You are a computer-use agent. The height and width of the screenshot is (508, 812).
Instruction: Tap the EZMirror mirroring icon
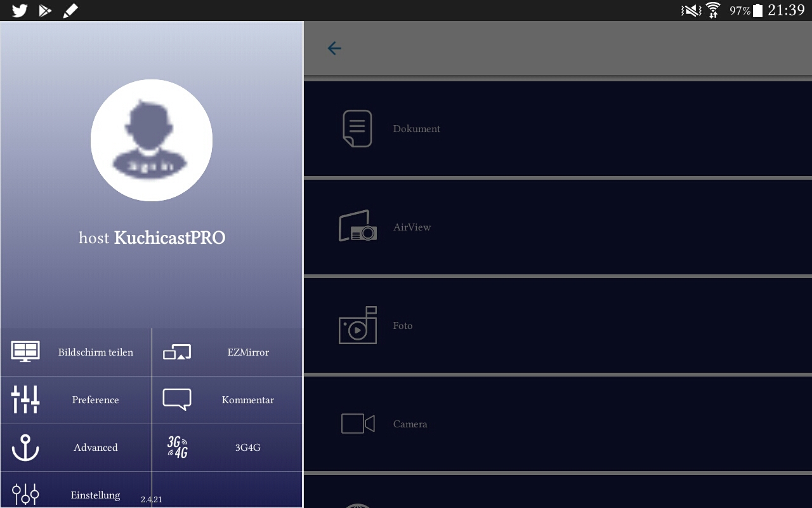click(x=177, y=352)
